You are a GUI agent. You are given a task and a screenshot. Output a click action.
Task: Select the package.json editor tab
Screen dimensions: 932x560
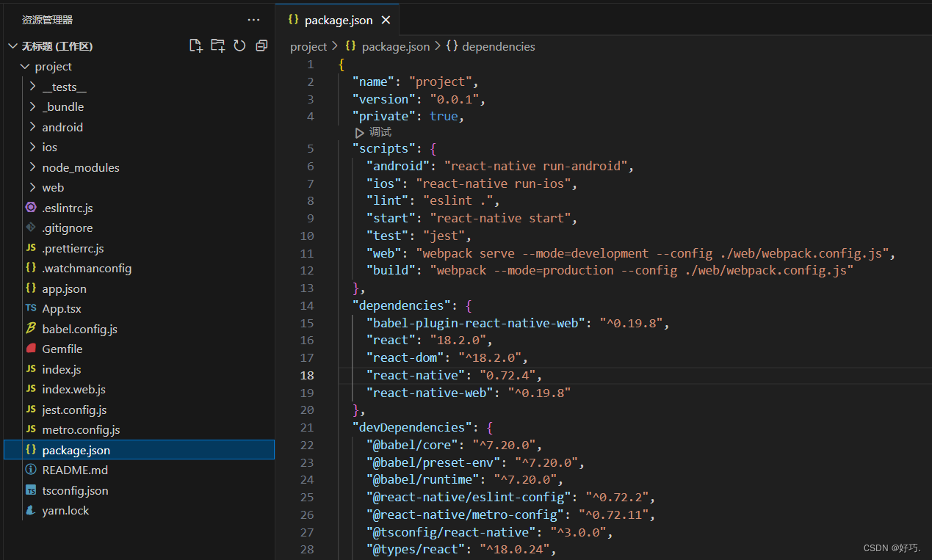pyautogui.click(x=339, y=20)
